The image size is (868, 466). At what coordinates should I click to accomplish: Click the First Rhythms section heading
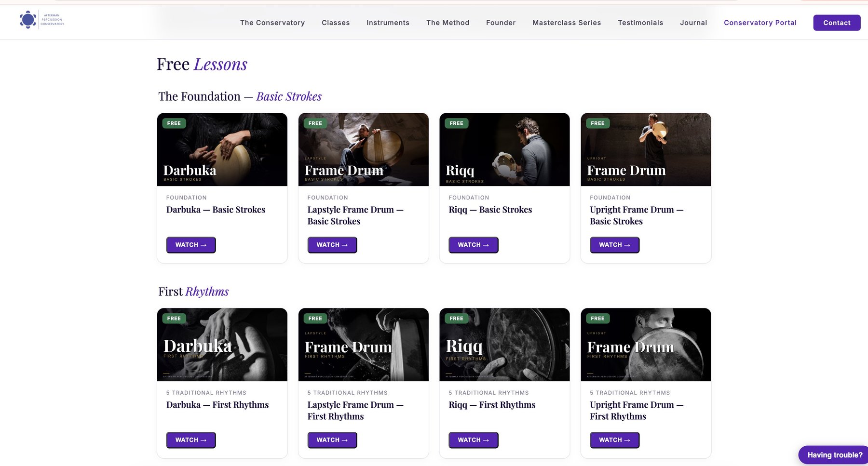point(193,292)
